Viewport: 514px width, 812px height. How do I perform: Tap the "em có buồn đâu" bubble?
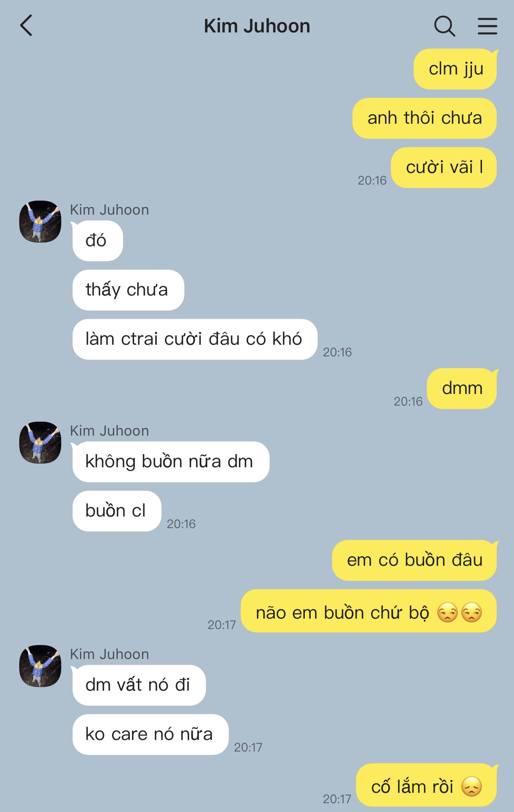click(415, 560)
